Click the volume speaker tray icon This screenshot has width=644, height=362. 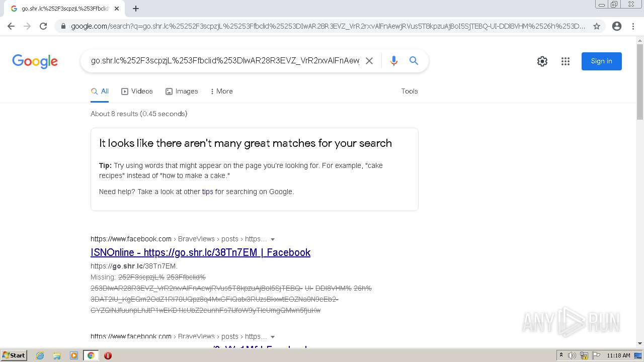[x=572, y=355]
